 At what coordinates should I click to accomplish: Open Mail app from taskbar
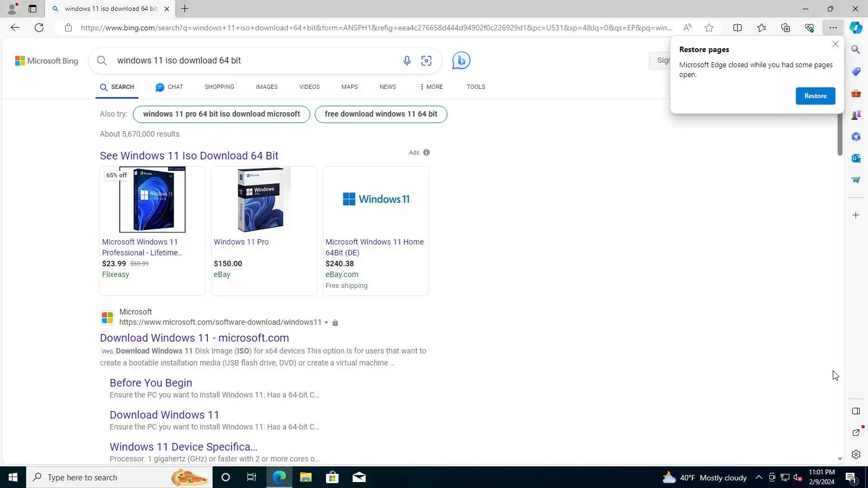pos(359,478)
